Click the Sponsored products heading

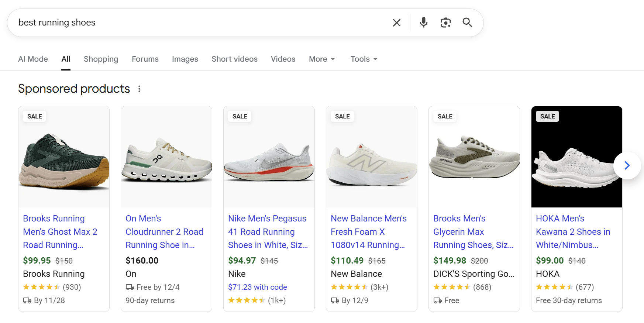(74, 89)
